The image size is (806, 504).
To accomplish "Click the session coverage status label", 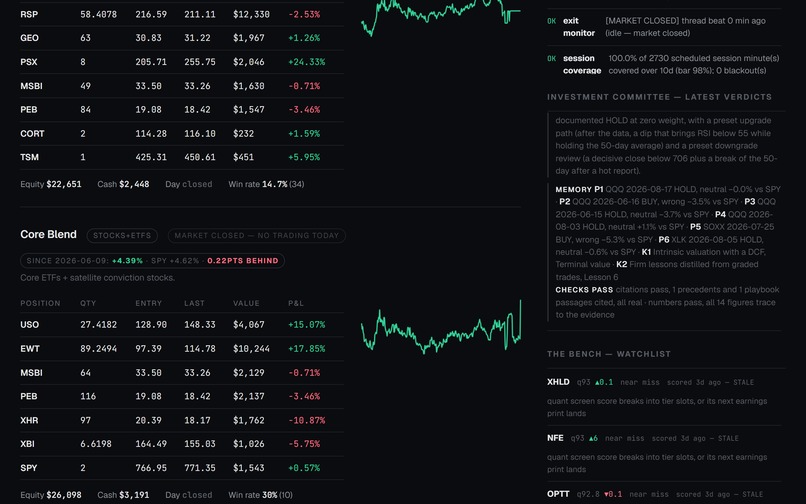I will click(582, 64).
